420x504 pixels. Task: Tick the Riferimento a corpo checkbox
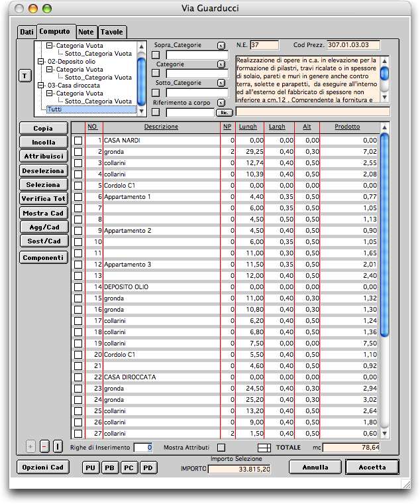(x=156, y=112)
